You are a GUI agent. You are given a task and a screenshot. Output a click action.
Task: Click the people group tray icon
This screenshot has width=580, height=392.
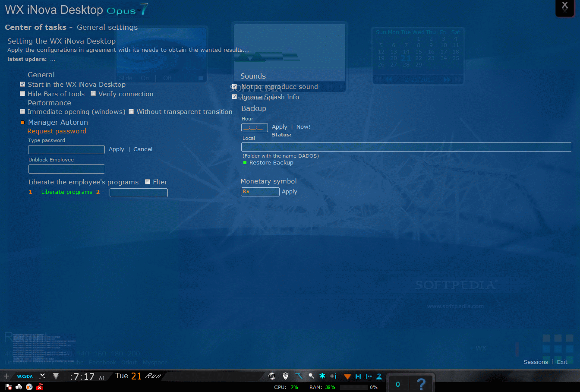(x=19, y=387)
